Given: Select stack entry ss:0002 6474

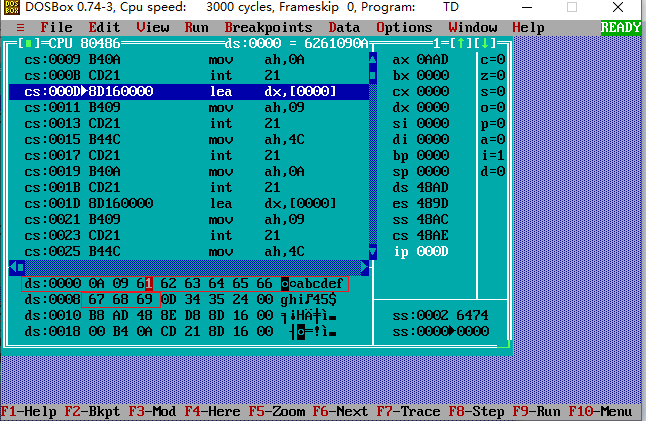Looking at the screenshot, I should [440, 316].
